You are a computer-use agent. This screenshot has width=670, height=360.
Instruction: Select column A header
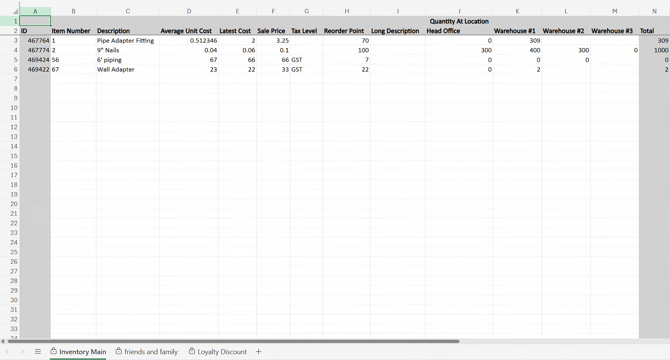coord(35,11)
